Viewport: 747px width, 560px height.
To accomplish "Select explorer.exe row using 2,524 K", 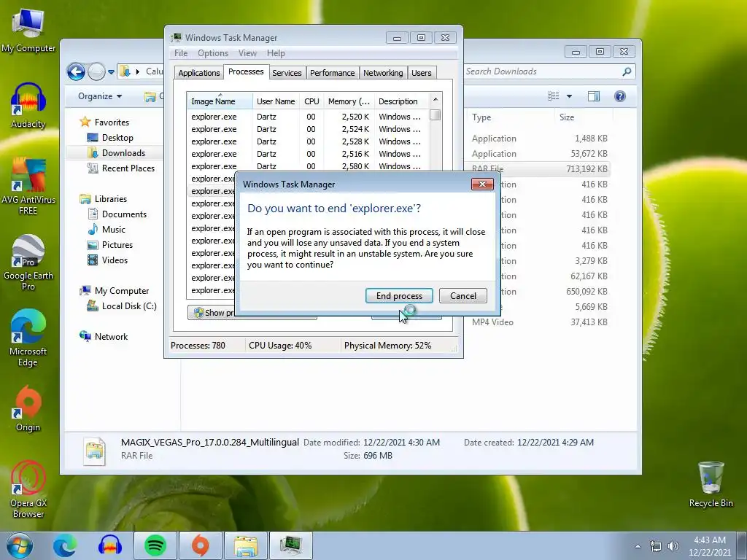I will tap(308, 129).
